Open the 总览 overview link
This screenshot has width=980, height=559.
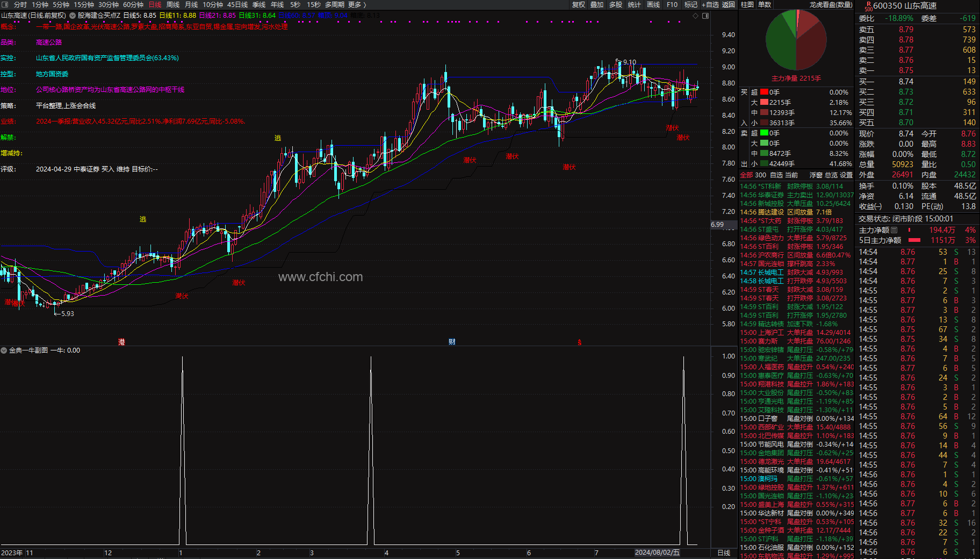click(831, 175)
